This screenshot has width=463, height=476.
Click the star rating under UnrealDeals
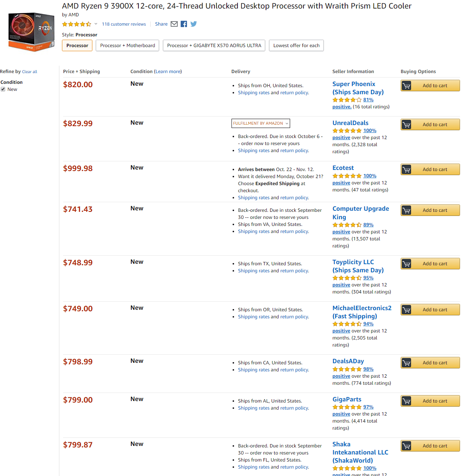click(x=347, y=130)
